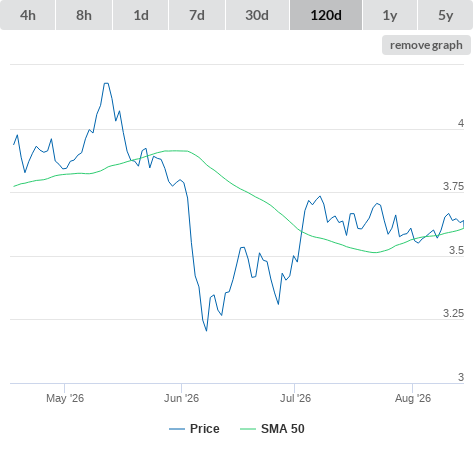Switch to the 4h time range
The image size is (474, 455).
pyautogui.click(x=28, y=15)
